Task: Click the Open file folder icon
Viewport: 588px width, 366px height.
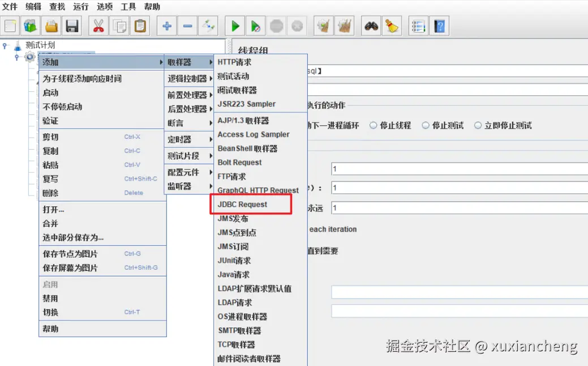Action: 51,26
